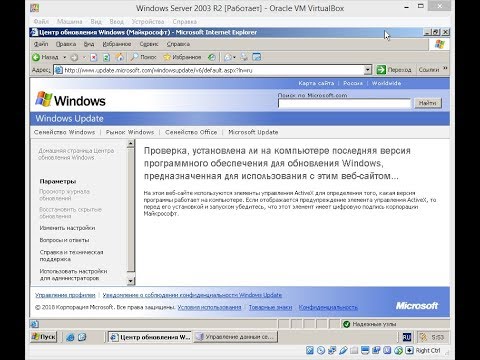Image resolution: width=480 pixels, height=360 pixels.
Task: Click the Worldwide link in header
Action: click(x=386, y=83)
